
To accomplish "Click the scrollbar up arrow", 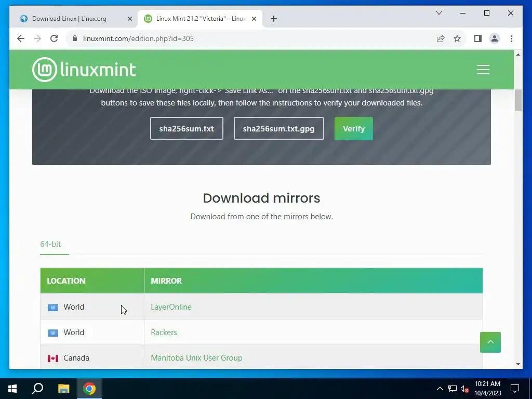I will point(518,55).
